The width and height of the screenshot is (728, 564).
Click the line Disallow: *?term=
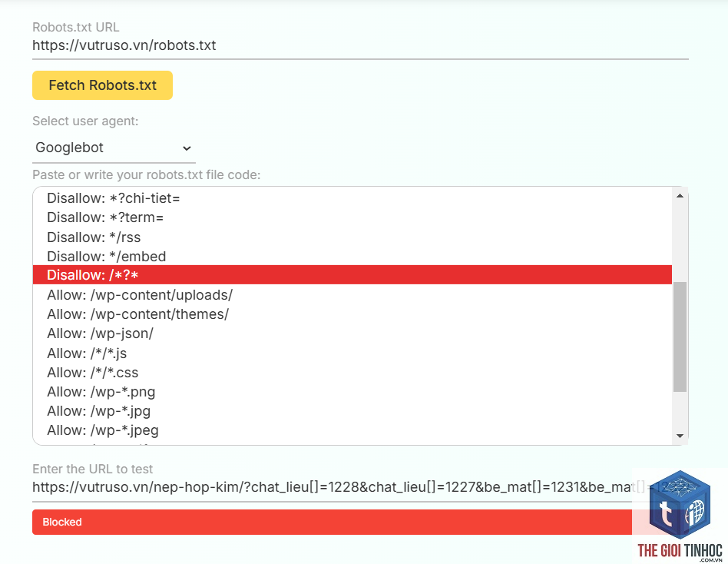[105, 217]
